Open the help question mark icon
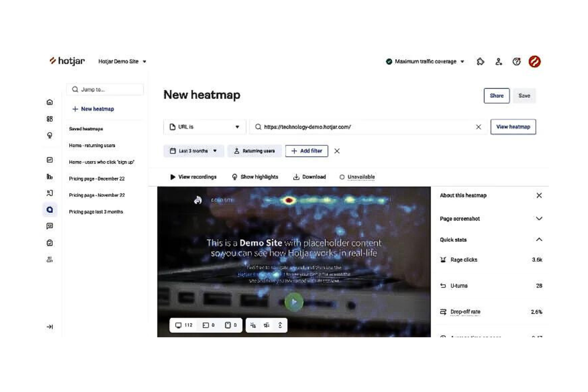Viewport: 588px width, 392px height. (x=516, y=62)
